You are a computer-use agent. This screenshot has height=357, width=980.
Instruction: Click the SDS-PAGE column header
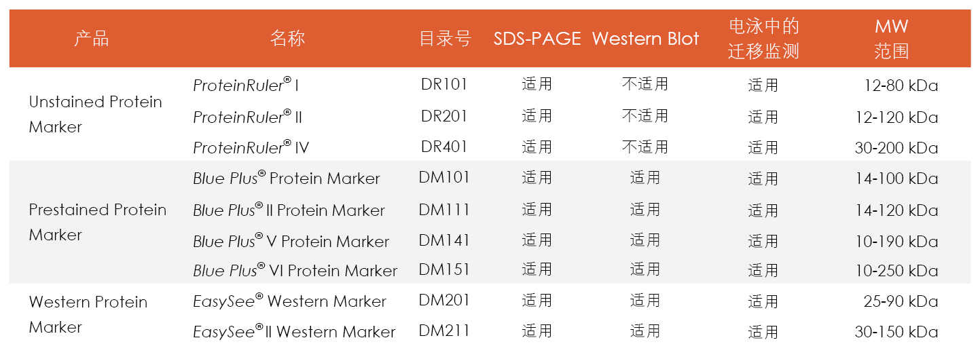point(537,39)
